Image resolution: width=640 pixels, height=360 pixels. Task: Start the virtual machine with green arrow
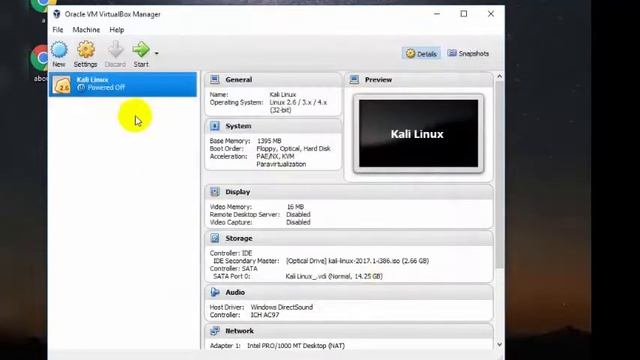[141, 50]
